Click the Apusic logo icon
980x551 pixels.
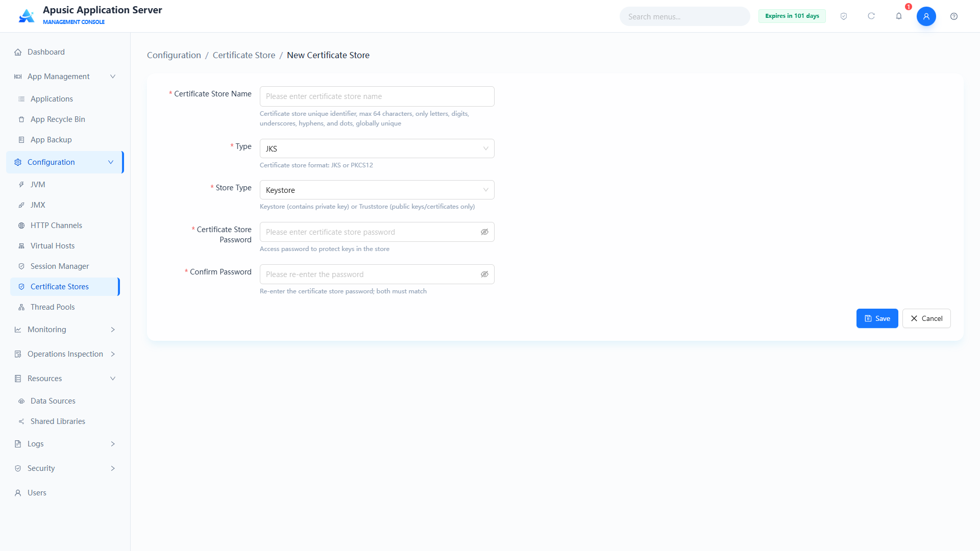click(27, 16)
